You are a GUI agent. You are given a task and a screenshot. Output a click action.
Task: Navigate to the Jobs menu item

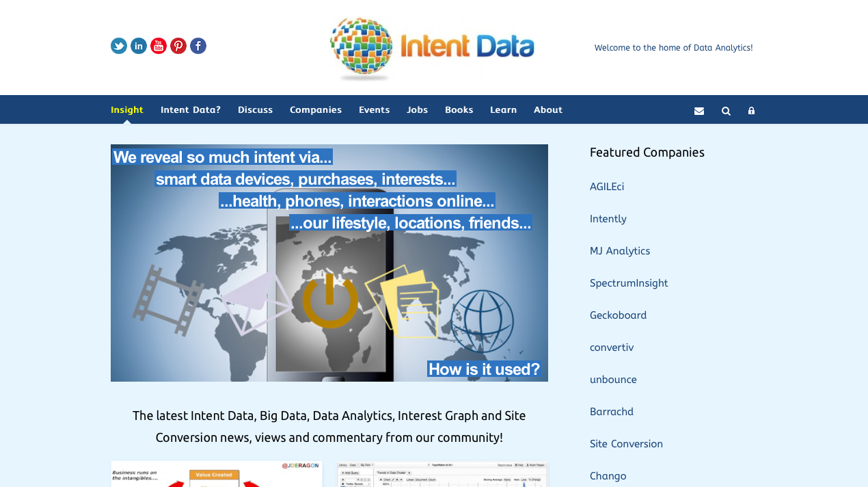(417, 109)
